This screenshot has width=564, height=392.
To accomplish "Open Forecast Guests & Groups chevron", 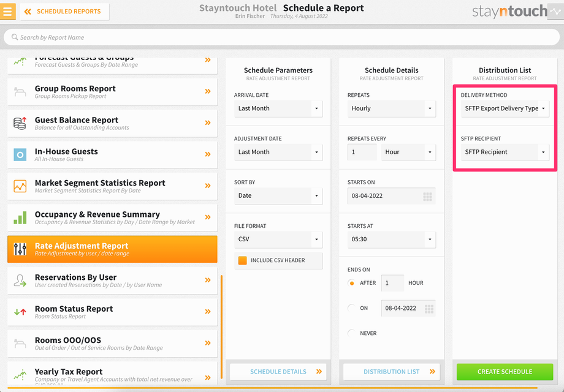I will (x=208, y=60).
